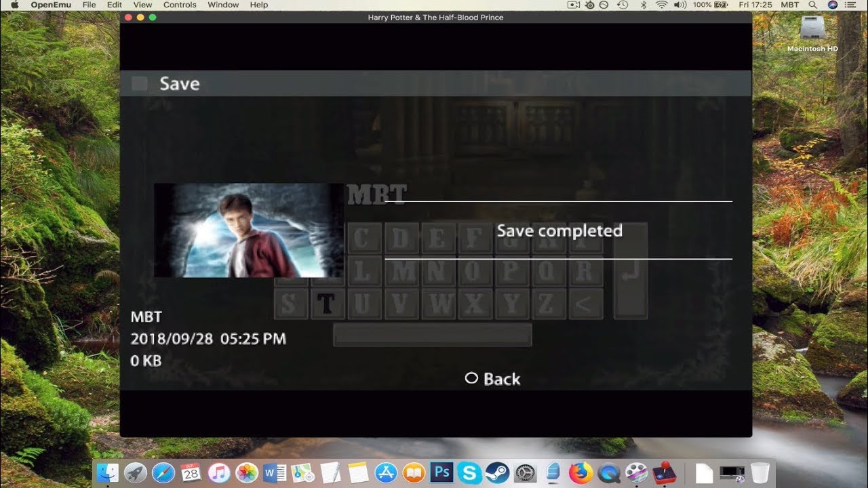Launch Firefox from the dock
This screenshot has width=868, height=488.
coord(581,472)
